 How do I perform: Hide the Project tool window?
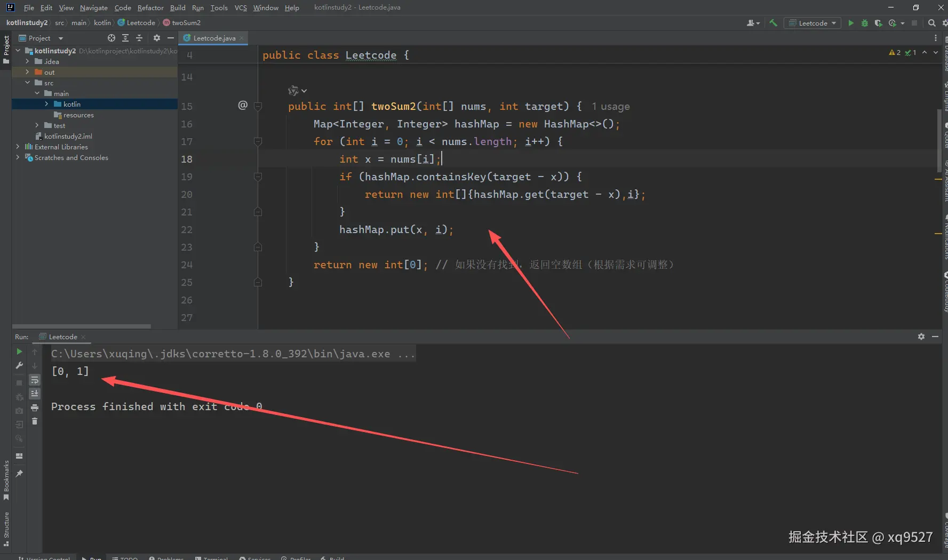coord(171,38)
